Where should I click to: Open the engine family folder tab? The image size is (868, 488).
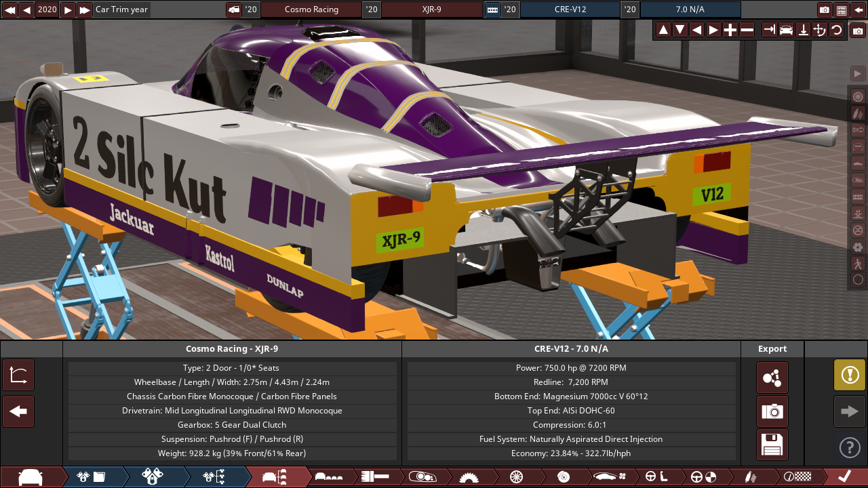coord(92,476)
